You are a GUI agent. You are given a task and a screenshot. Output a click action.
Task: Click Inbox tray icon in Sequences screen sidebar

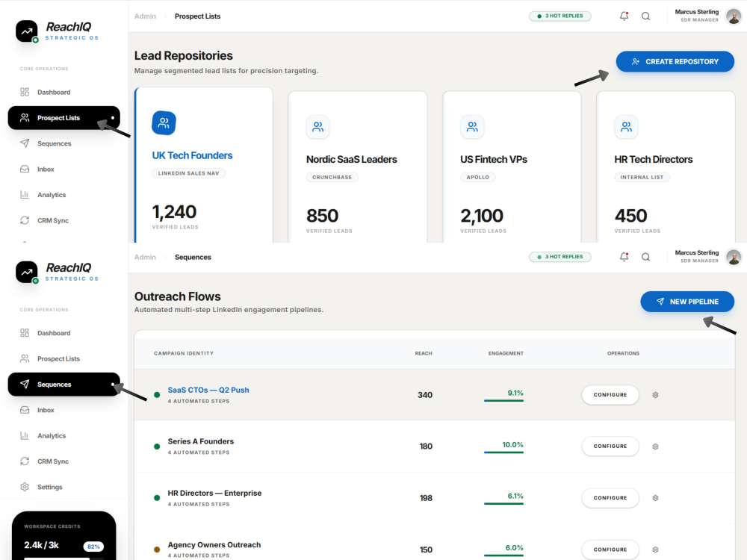(x=25, y=410)
